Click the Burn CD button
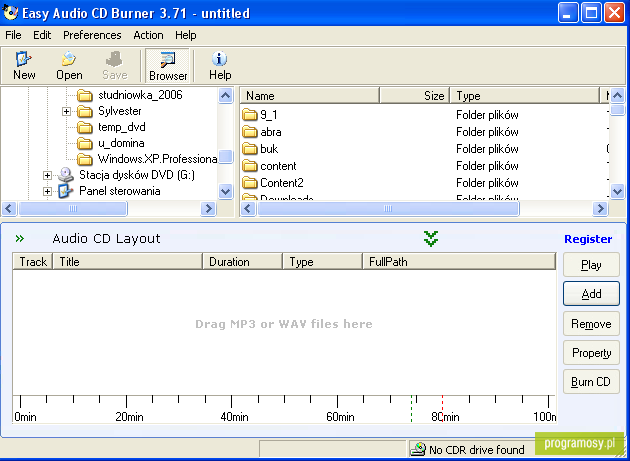The height and width of the screenshot is (461, 630). 591,381
